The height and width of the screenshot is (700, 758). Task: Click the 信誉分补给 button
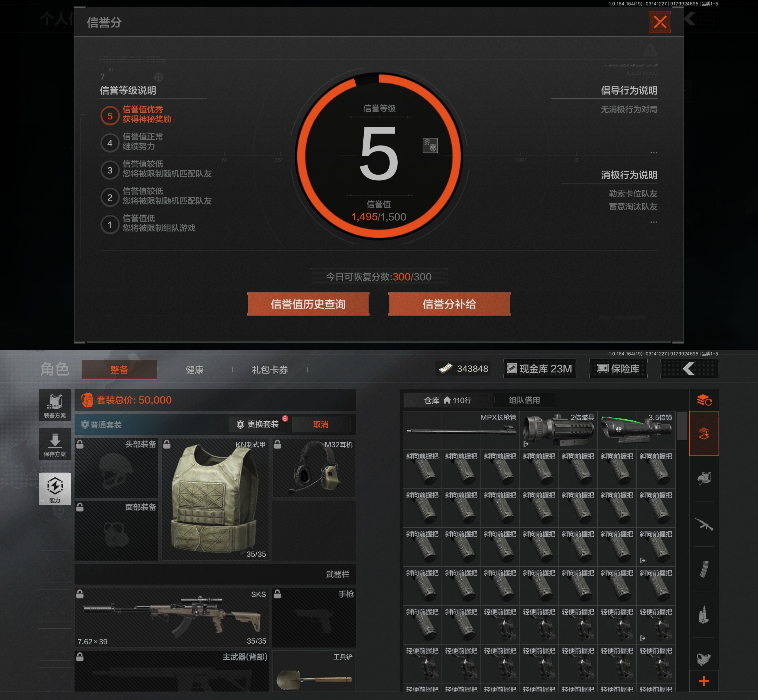[449, 304]
